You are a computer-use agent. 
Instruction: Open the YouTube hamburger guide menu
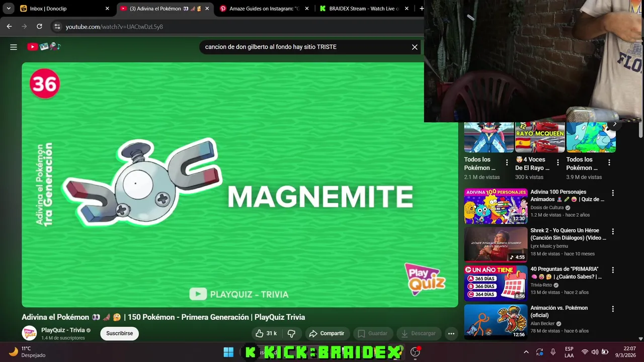[14, 47]
